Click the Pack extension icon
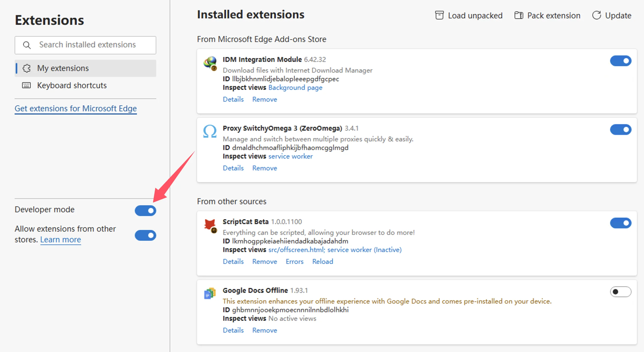The image size is (644, 352). (519, 15)
